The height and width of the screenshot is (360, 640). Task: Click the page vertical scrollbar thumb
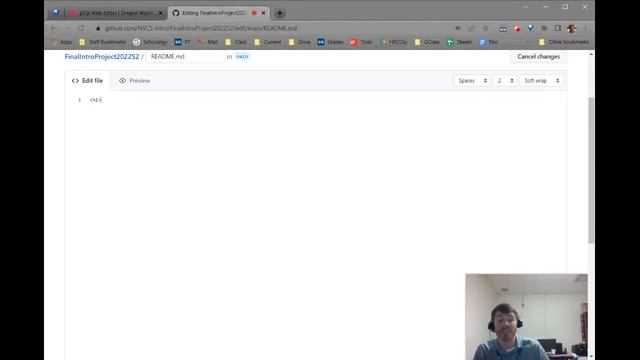click(x=591, y=171)
